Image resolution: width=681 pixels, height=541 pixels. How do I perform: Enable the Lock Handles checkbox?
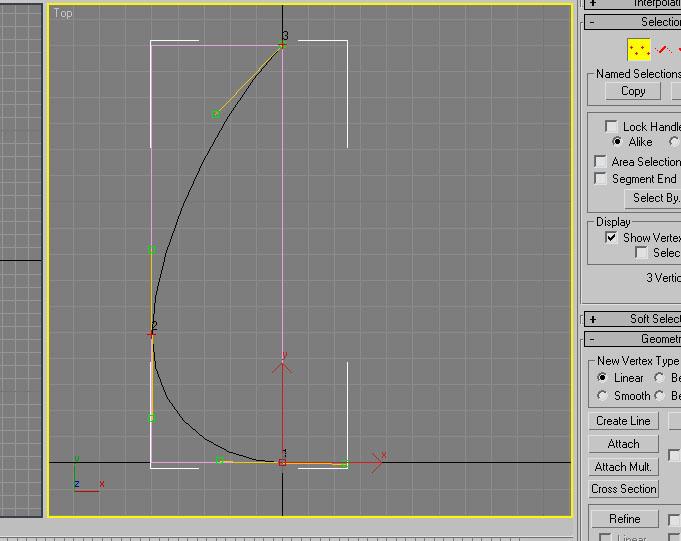click(x=611, y=126)
